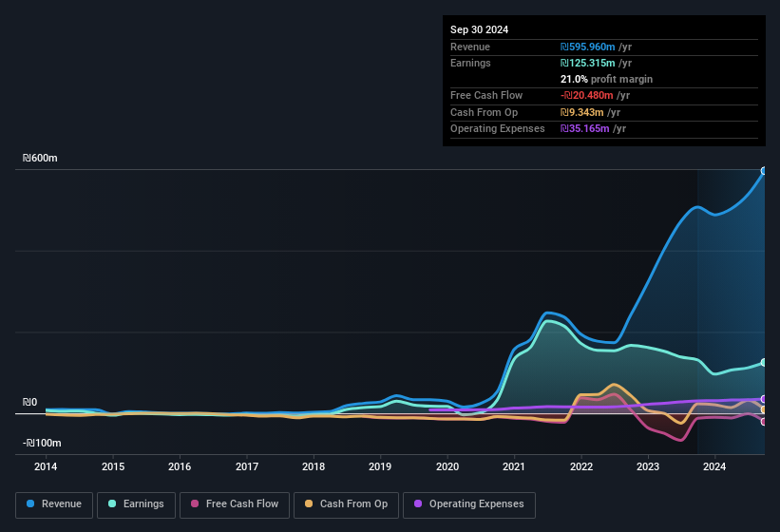Click the revenue peak near mid-2021
Image resolution: width=780 pixels, height=532 pixels.
coord(547,313)
